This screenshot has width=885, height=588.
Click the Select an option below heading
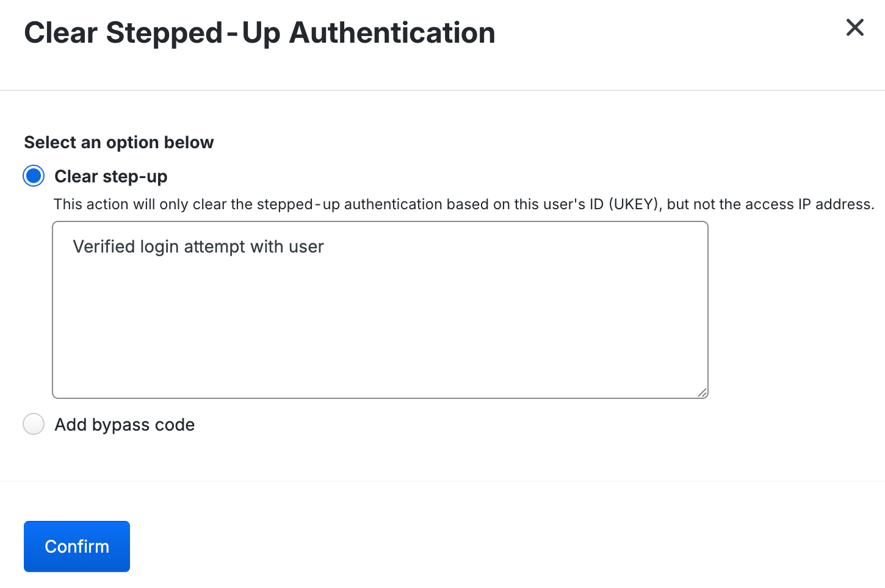pyautogui.click(x=118, y=142)
